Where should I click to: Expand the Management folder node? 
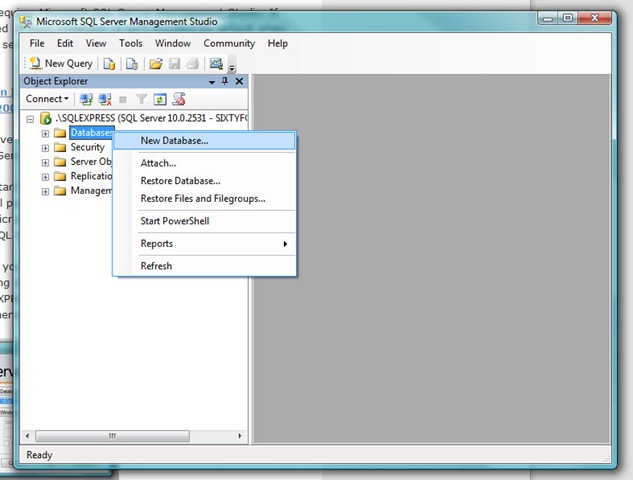(x=45, y=192)
